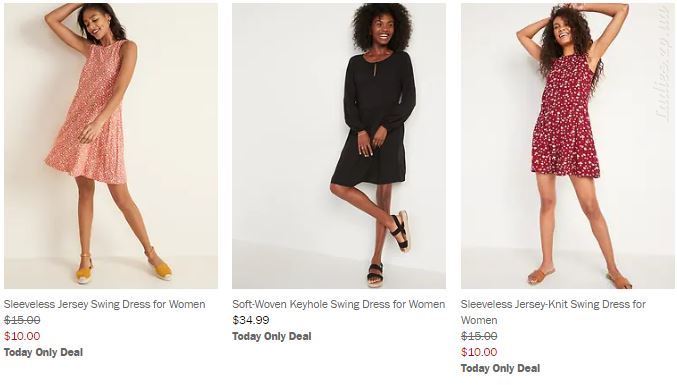Click $10.00 sale price under pink dress
Viewport: 677px width, 385px height.
tap(22, 336)
